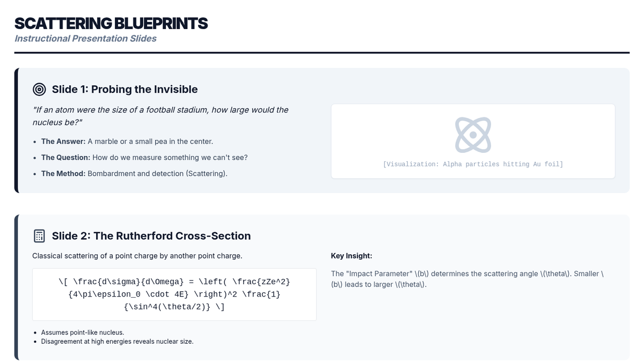This screenshot has height=362, width=644.
Task: Click the horizontal divider below the page header
Action: (322, 53)
